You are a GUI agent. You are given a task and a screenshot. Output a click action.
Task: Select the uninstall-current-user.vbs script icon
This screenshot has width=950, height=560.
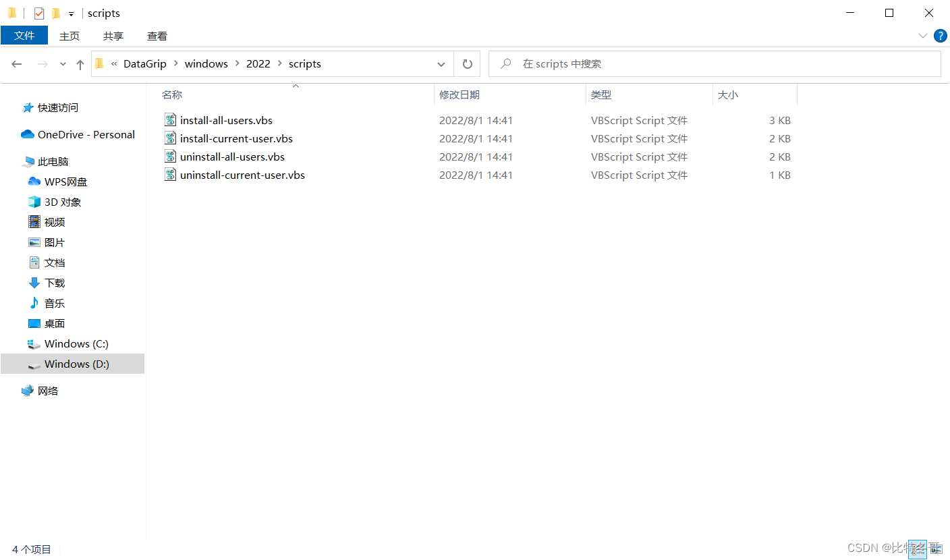click(170, 175)
